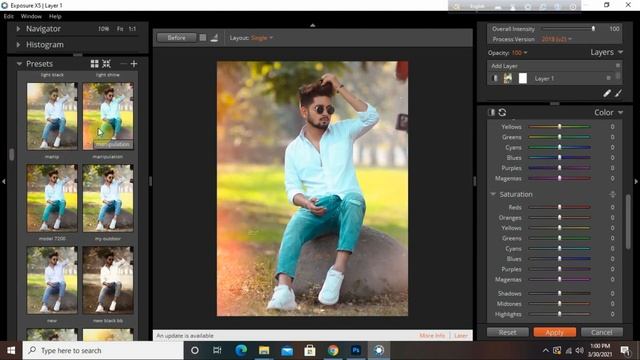Toggle the Color panel on/off switch
Viewport: 640px width, 360px height.
click(491, 112)
